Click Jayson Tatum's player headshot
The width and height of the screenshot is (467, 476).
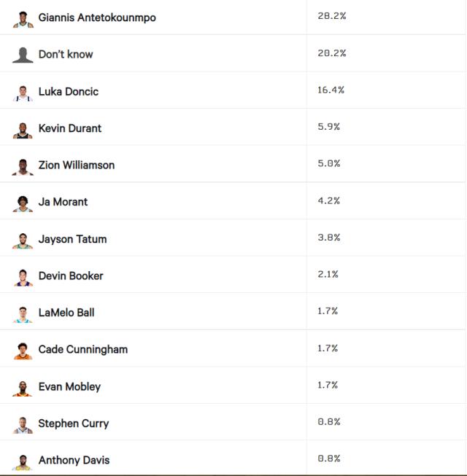pyautogui.click(x=23, y=240)
